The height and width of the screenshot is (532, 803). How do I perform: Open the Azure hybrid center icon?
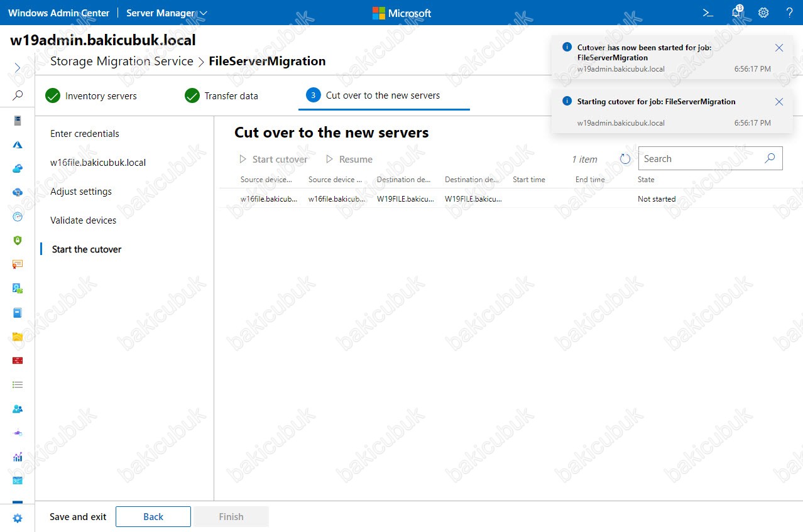click(x=18, y=144)
